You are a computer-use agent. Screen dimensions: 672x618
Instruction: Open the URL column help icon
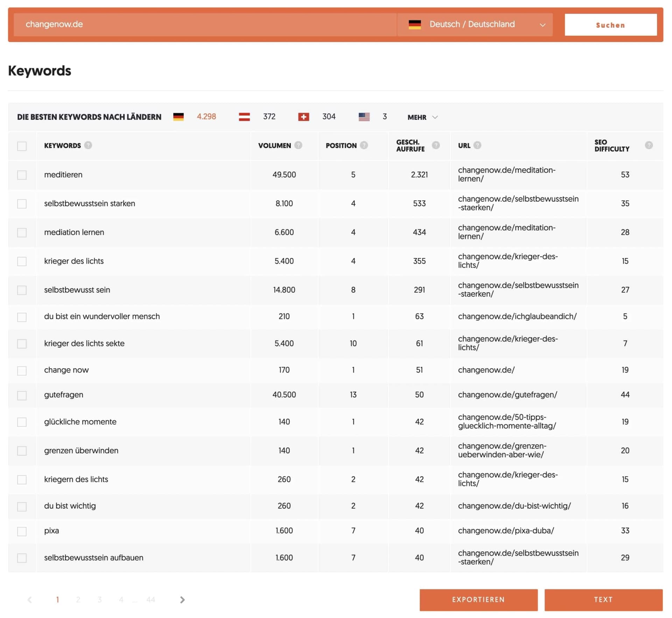[x=478, y=145]
